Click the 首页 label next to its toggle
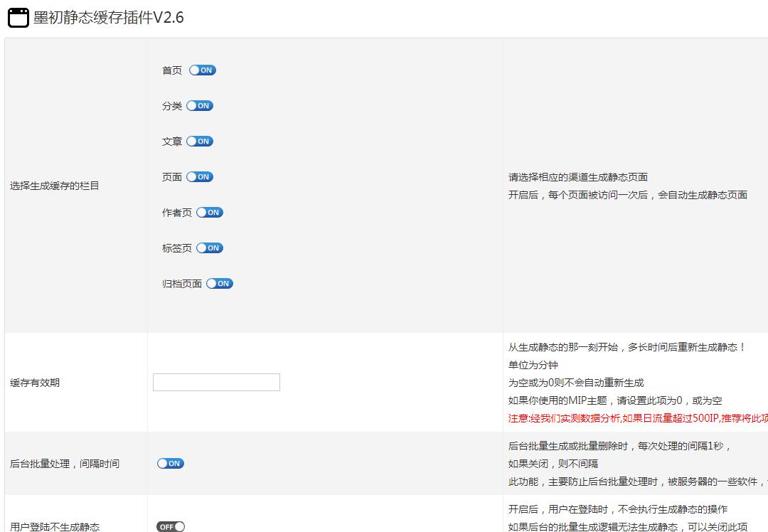The width and height of the screenshot is (768, 532). [171, 70]
